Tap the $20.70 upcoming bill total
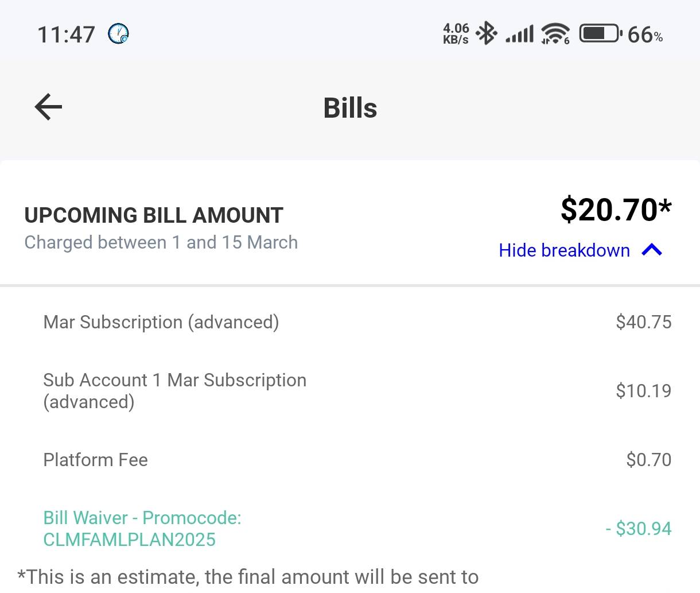 pos(616,210)
